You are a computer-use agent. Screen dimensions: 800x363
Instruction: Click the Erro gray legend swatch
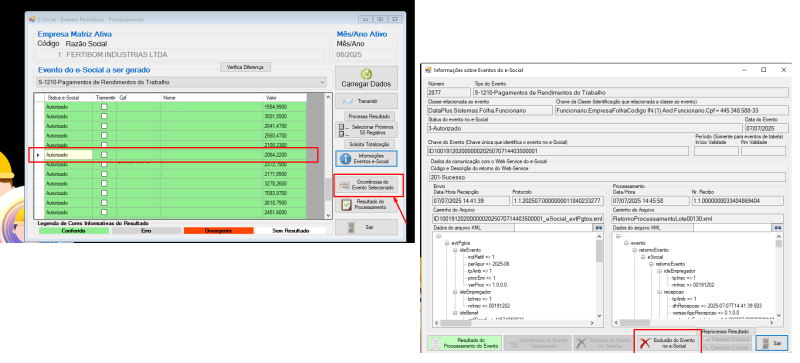[x=146, y=231]
